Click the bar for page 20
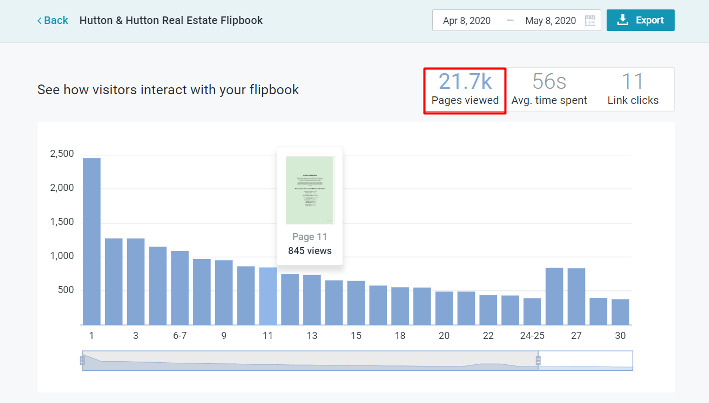Screen dimensions: 709x403 point(444,308)
